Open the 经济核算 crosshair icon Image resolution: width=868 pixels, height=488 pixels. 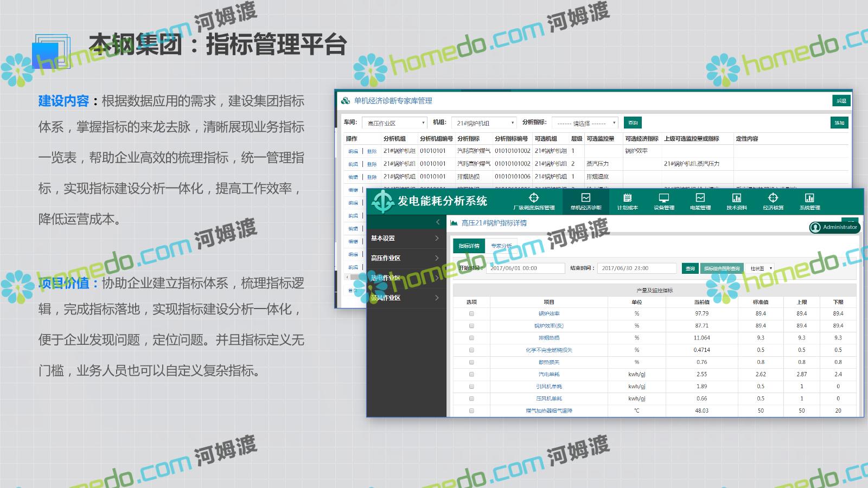click(x=773, y=197)
